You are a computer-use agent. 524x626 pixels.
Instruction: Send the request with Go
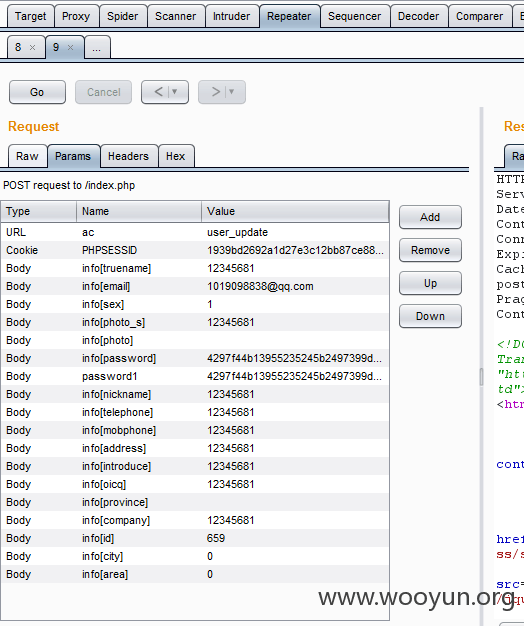tap(37, 92)
